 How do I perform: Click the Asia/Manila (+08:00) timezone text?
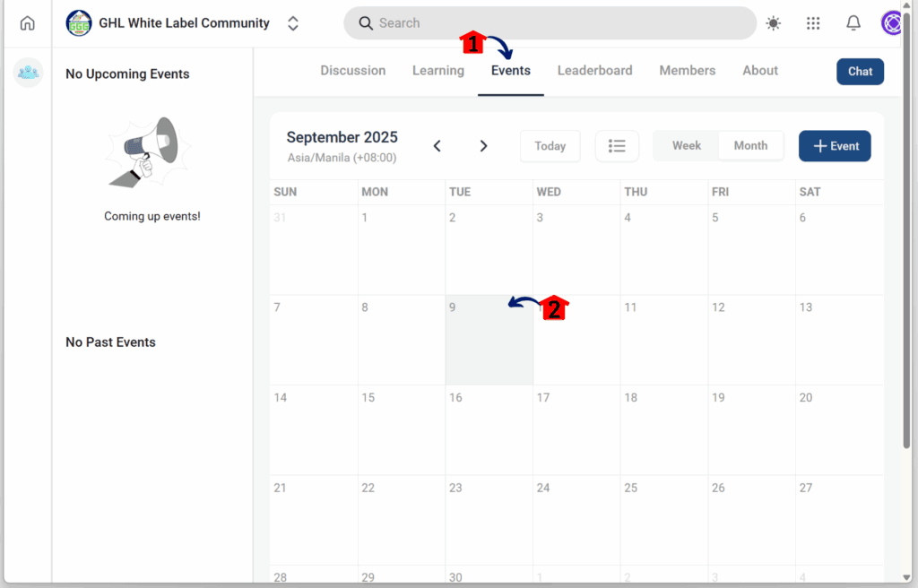click(342, 158)
